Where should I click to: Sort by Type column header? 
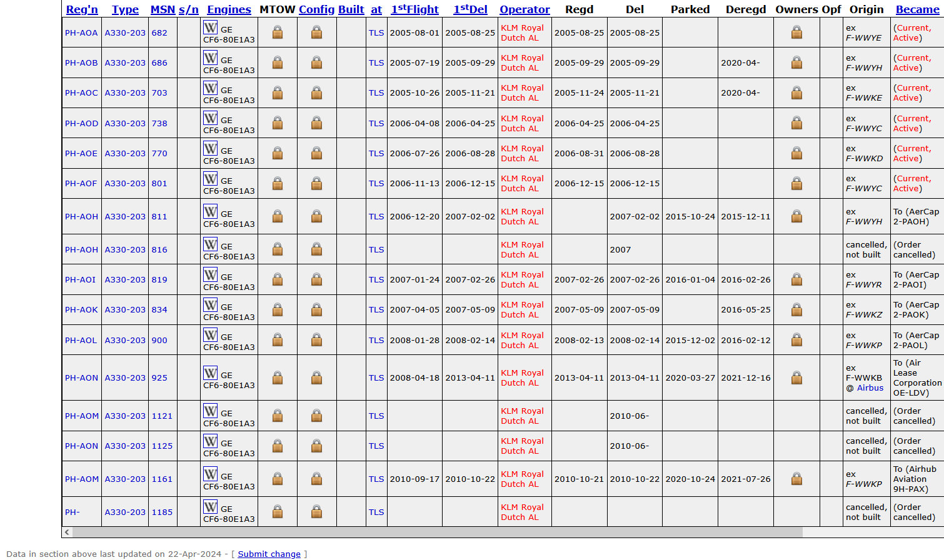(125, 9)
